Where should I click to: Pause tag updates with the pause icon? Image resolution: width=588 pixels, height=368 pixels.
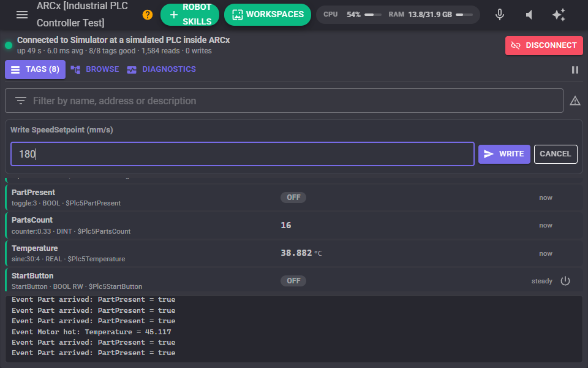pos(575,70)
